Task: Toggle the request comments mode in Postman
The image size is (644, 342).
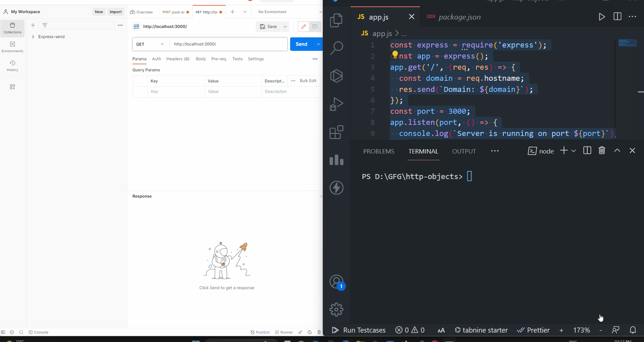Action: [315, 27]
